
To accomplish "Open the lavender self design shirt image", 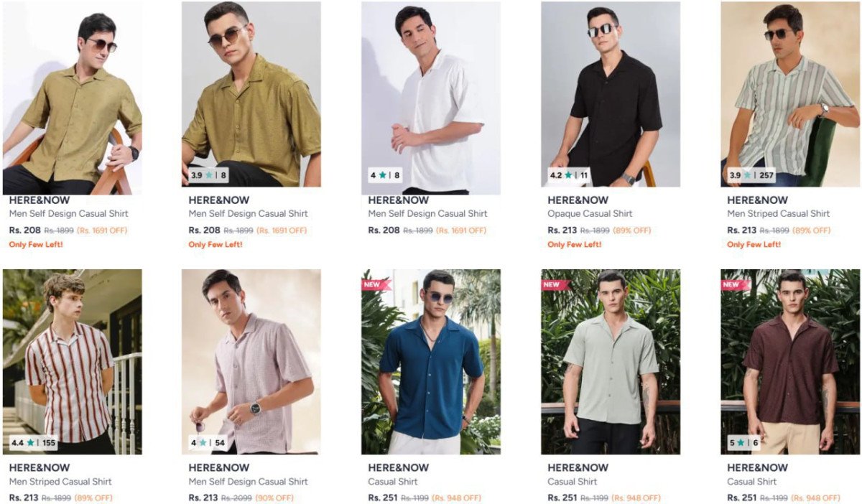I will [x=251, y=362].
